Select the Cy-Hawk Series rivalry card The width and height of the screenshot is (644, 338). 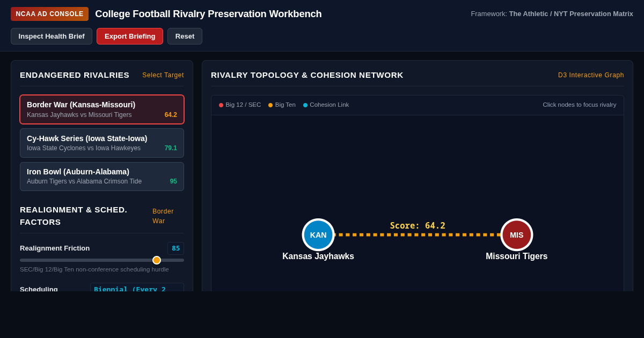point(102,143)
